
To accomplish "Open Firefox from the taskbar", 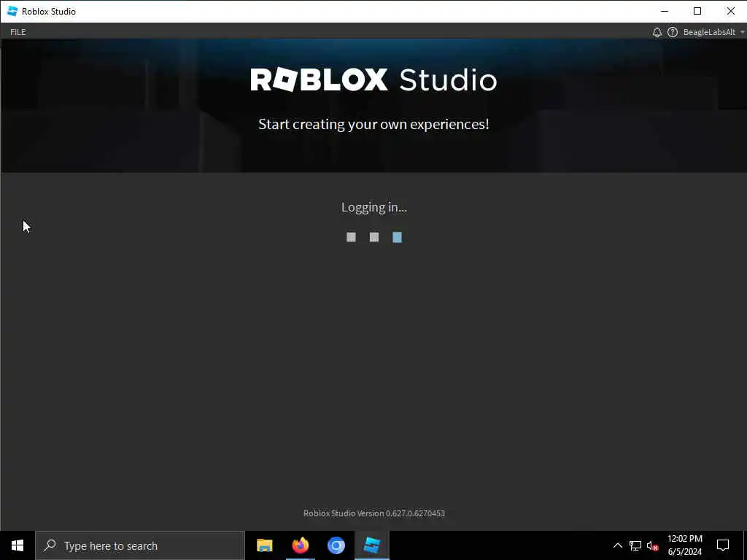I will click(x=300, y=545).
